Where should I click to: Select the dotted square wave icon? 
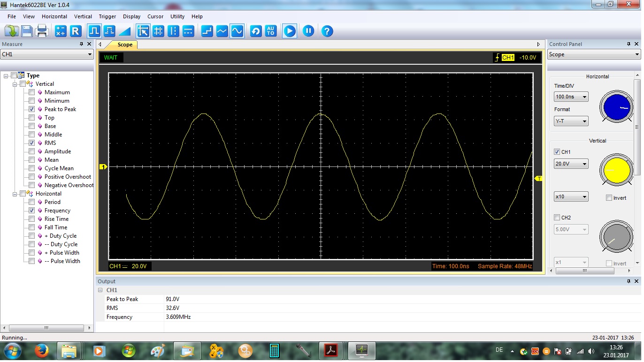109,31
